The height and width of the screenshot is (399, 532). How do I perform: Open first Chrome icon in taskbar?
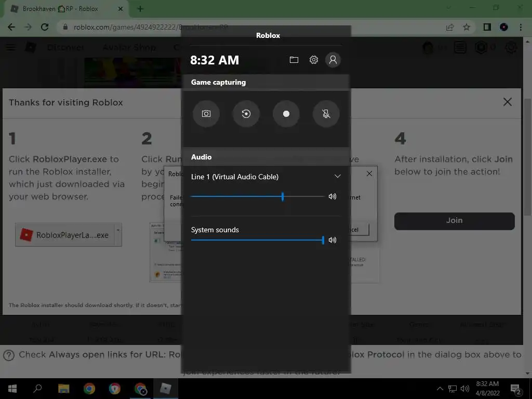89,389
